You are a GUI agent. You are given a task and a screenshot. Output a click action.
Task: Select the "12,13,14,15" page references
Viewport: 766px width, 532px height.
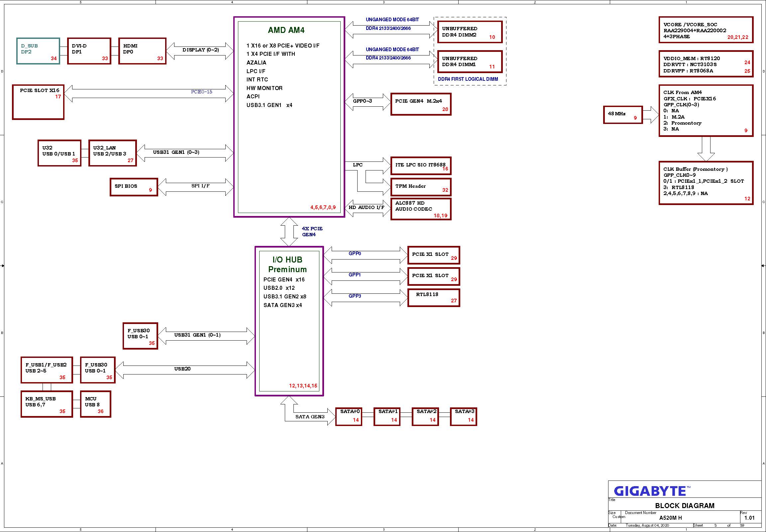click(x=303, y=386)
